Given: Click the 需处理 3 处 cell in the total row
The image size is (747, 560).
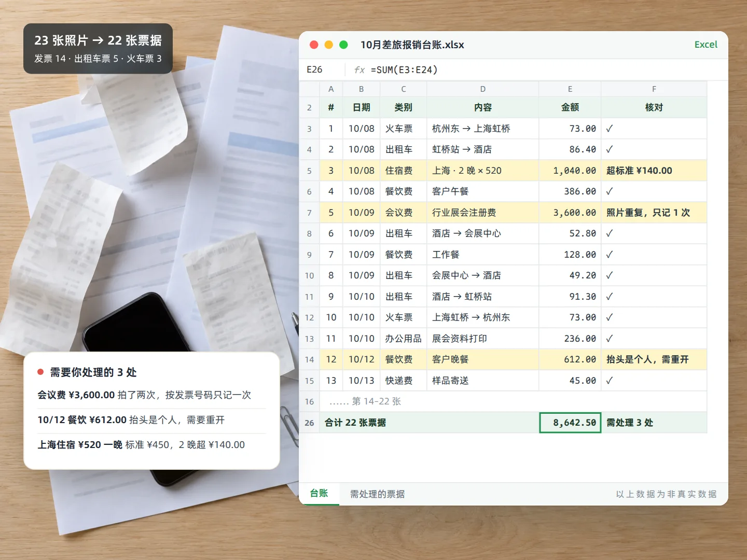Looking at the screenshot, I should [654, 423].
